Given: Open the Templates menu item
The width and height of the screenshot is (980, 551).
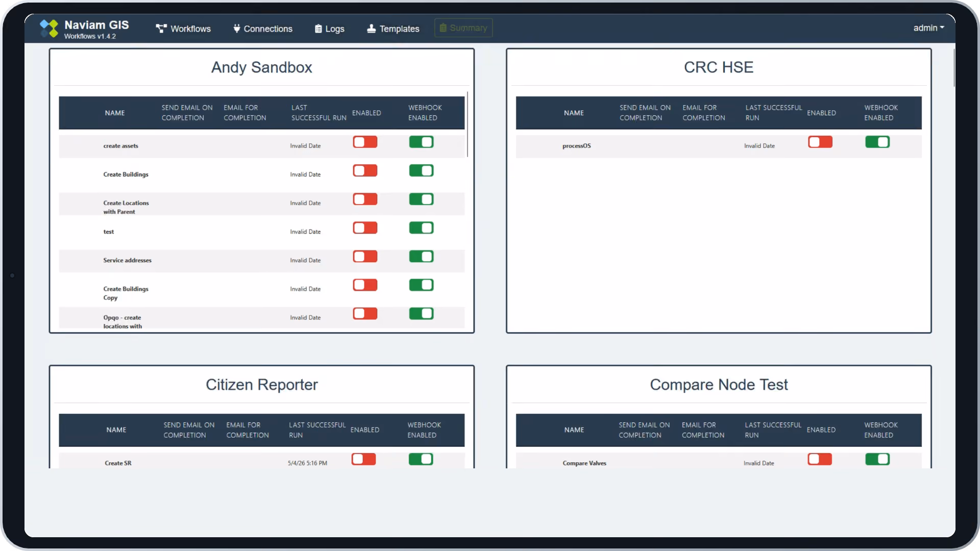Looking at the screenshot, I should pyautogui.click(x=393, y=29).
